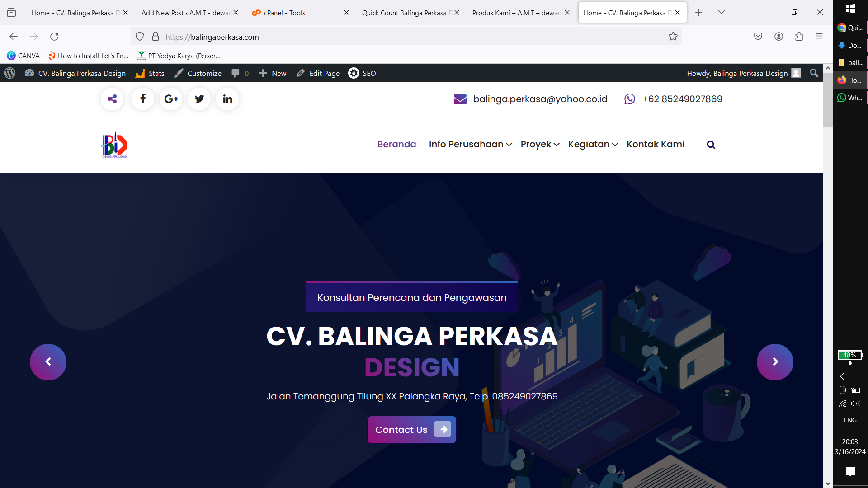The image size is (868, 488).
Task: Expand the Kegiatan dropdown menu
Action: coord(593,144)
